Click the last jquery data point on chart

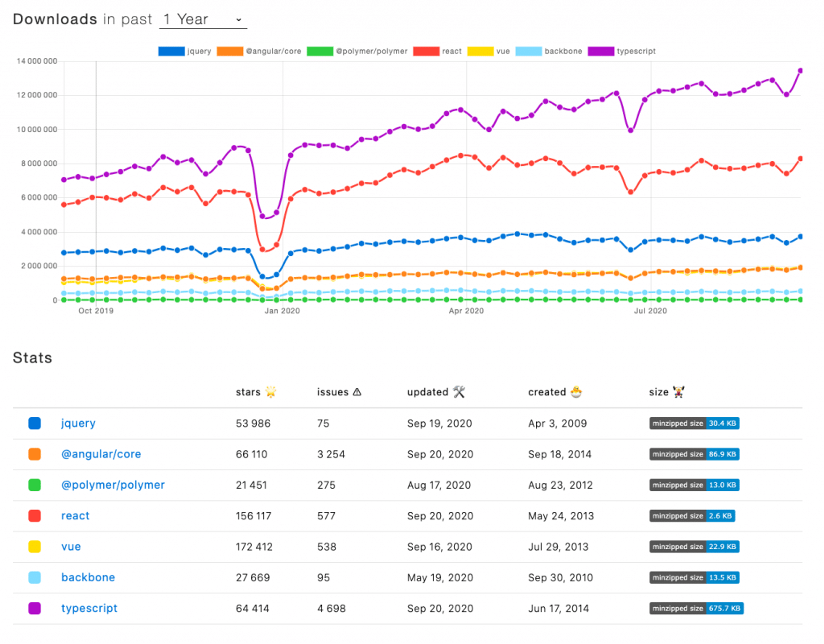coord(800,237)
